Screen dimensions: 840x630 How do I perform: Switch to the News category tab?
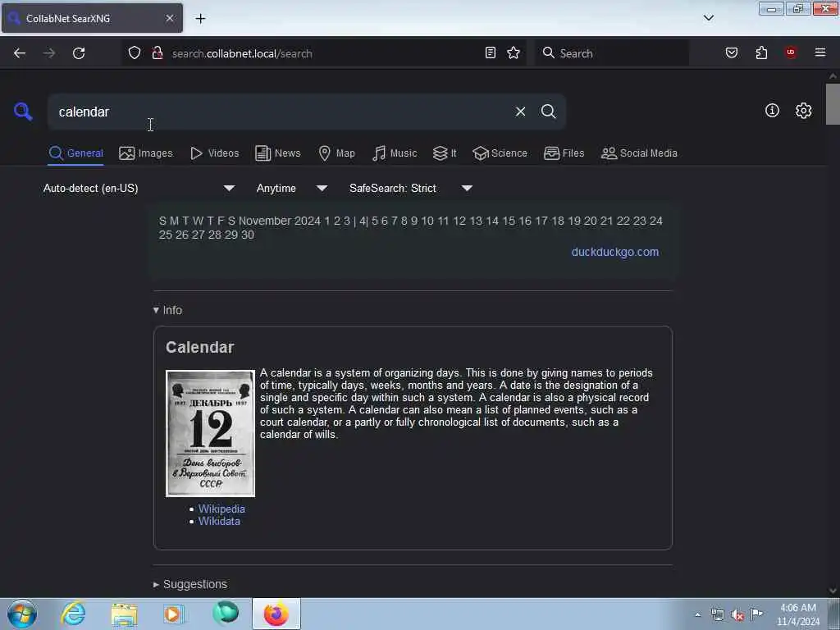(278, 153)
